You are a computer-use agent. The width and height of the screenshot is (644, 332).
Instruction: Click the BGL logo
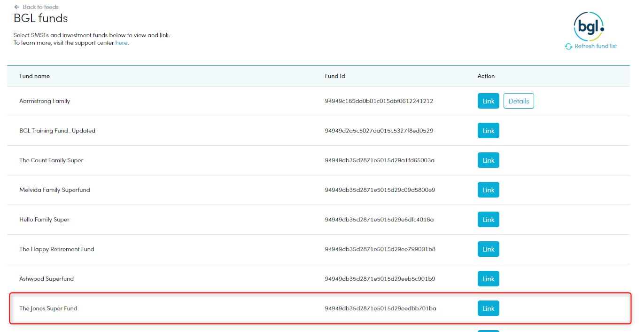tap(589, 26)
